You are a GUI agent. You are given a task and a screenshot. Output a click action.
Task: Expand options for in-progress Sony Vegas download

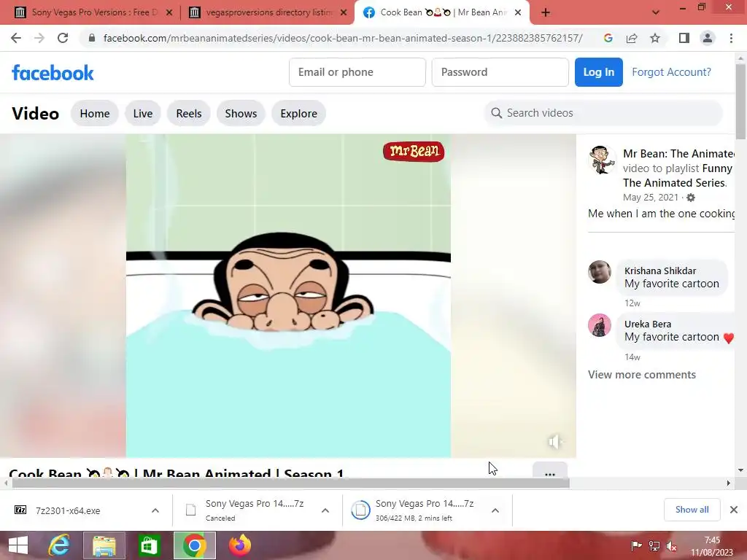click(495, 510)
